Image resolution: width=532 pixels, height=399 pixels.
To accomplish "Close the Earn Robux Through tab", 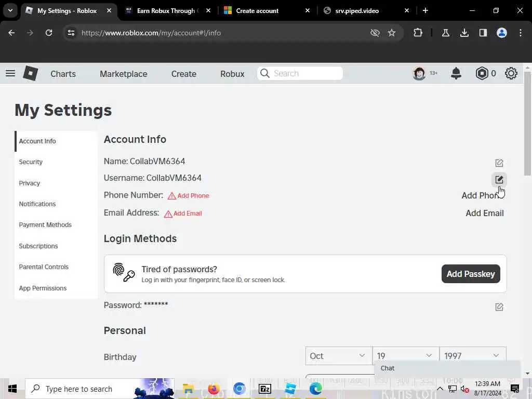I will point(208,10).
